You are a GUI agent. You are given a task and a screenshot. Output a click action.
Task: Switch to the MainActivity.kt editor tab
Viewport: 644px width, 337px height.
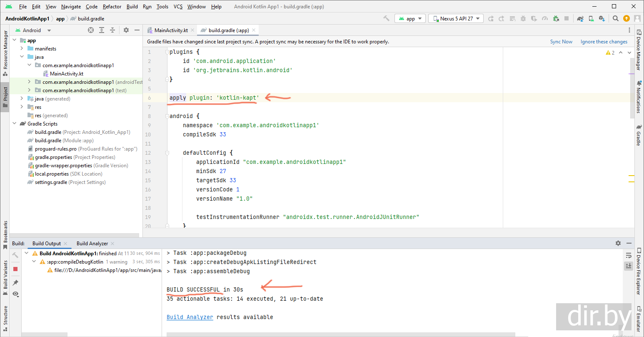[171, 30]
